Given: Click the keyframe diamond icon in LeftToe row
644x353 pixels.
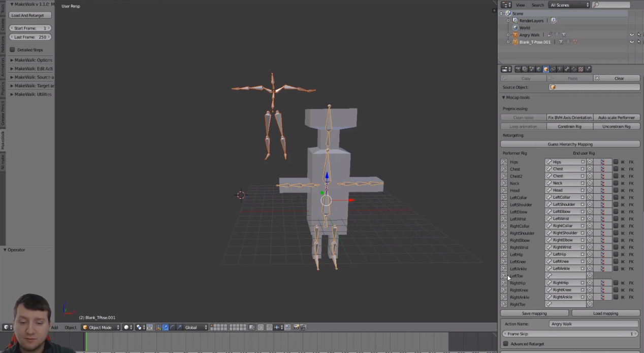Looking at the screenshot, I should pyautogui.click(x=590, y=275).
